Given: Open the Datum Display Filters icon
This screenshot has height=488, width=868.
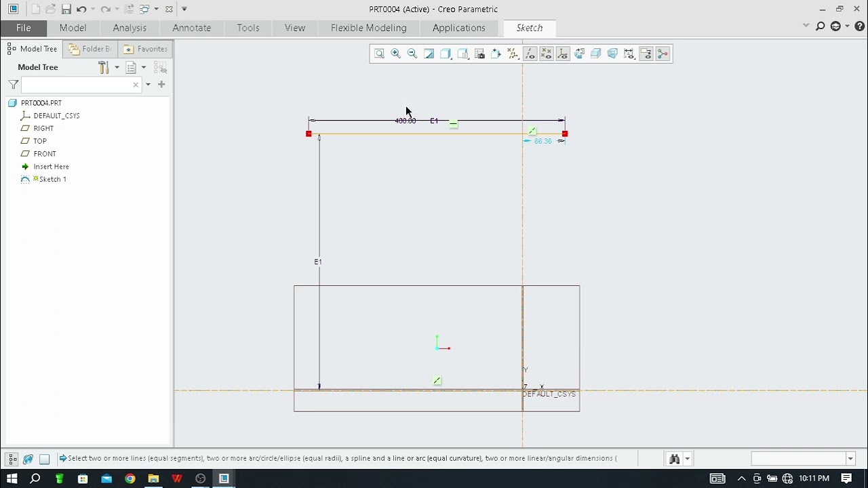Looking at the screenshot, I should (513, 54).
